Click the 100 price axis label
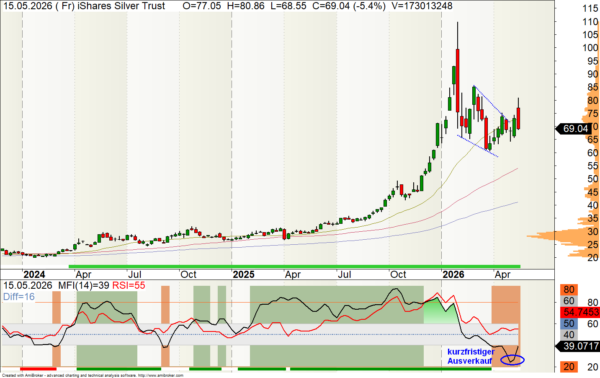Screen dimensions: 600x378 [x=590, y=48]
